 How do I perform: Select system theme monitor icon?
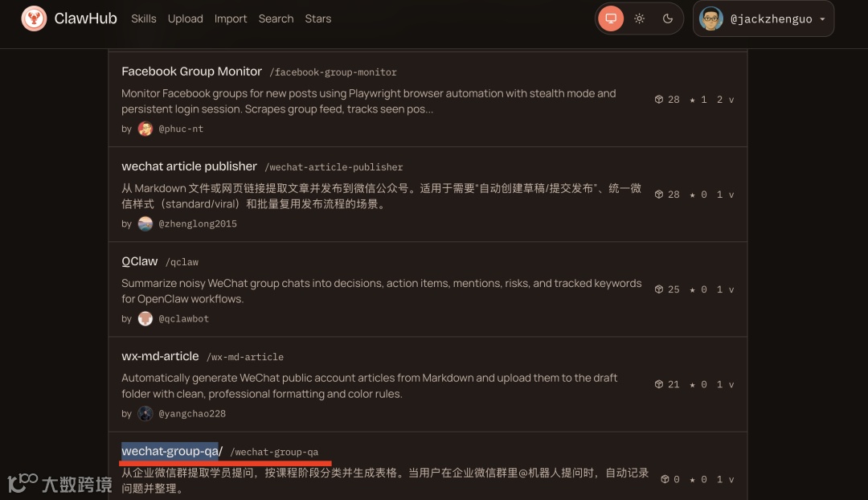pyautogui.click(x=611, y=18)
